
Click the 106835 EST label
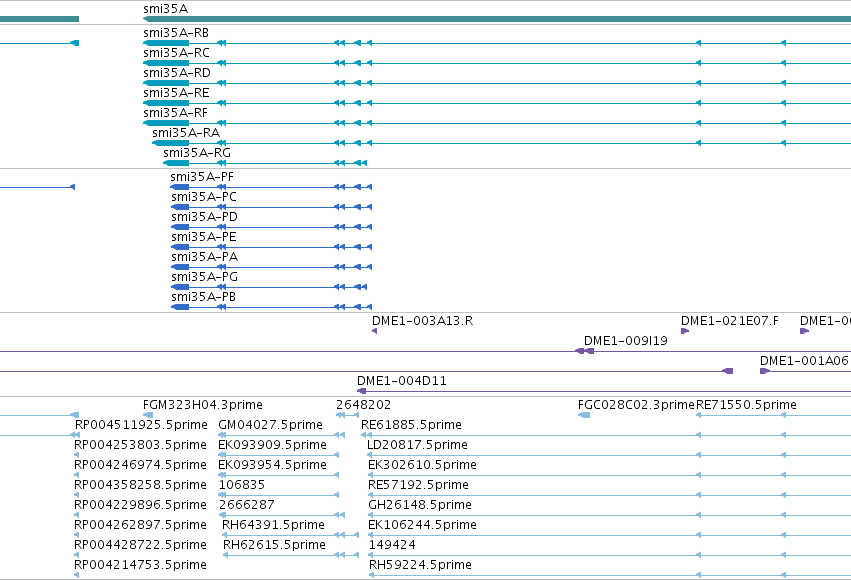coord(242,486)
